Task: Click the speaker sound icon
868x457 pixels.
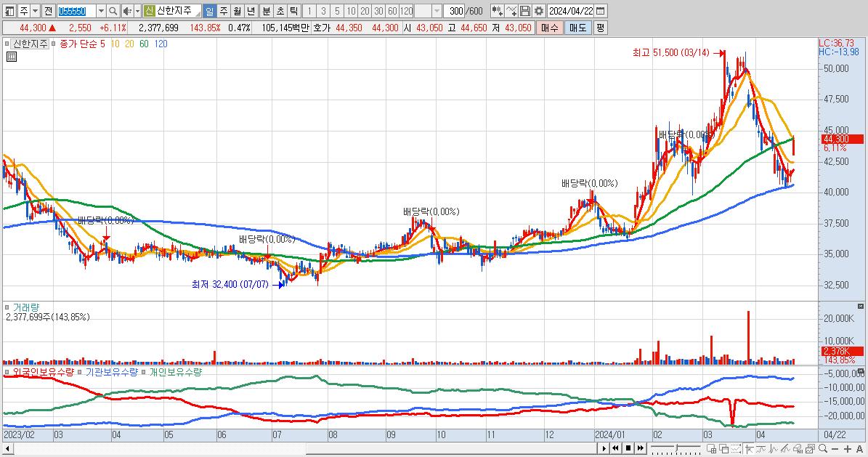Action: click(127, 10)
